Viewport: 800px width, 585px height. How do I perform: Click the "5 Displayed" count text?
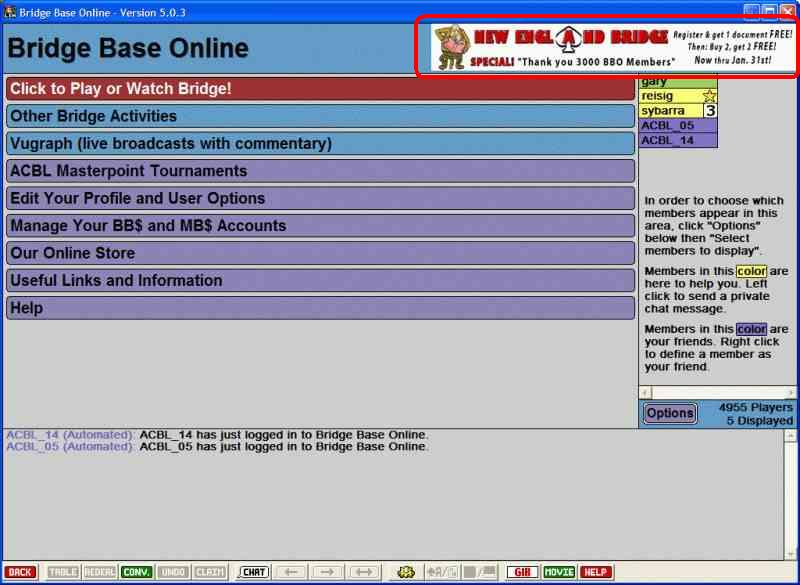coord(760,421)
